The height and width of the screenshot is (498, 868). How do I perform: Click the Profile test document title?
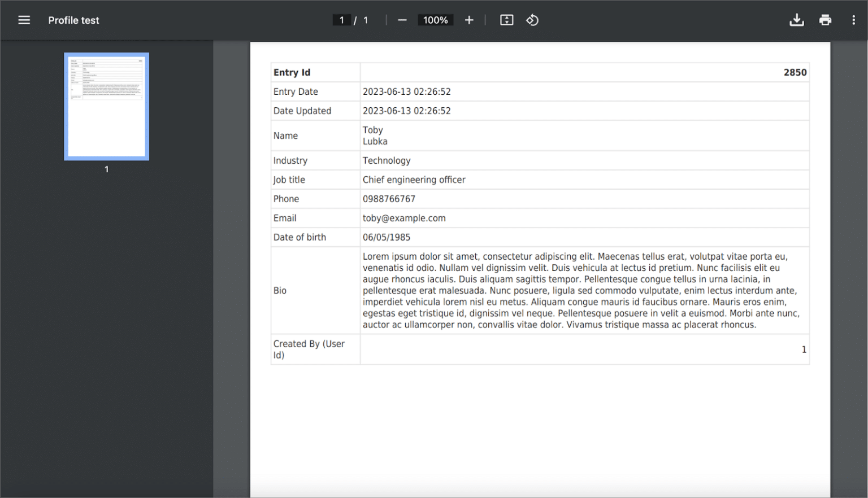click(73, 20)
